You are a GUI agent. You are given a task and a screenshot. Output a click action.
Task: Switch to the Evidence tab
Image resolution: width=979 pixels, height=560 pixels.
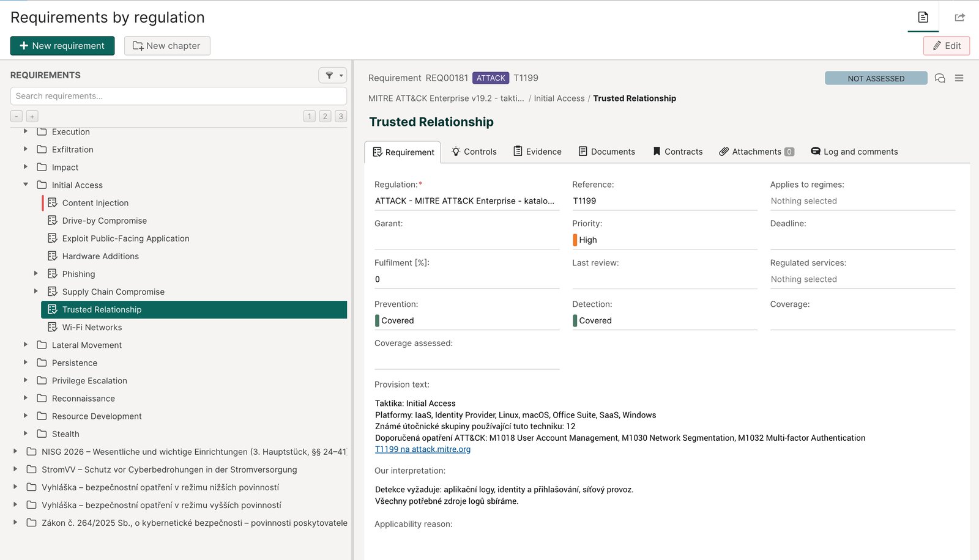[537, 152]
